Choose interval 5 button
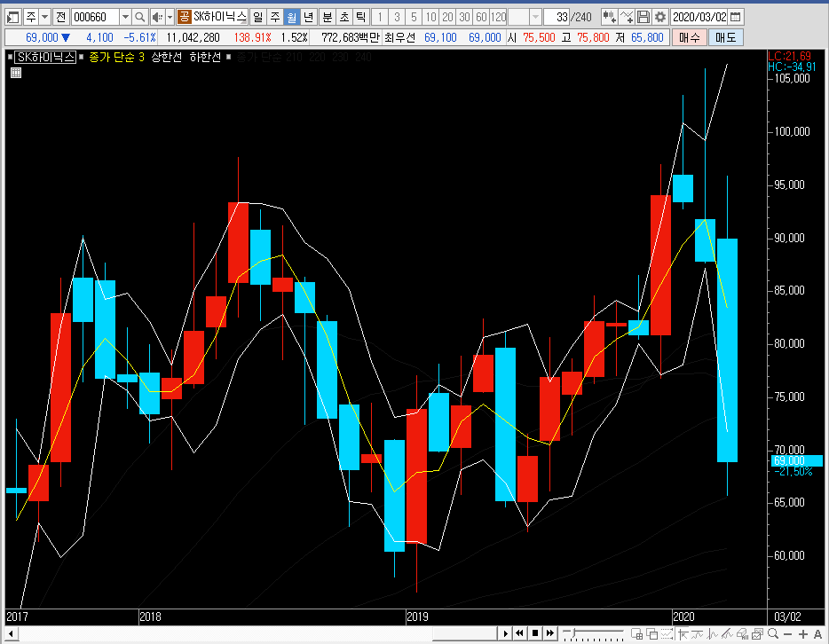The height and width of the screenshot is (644, 829). point(414,18)
